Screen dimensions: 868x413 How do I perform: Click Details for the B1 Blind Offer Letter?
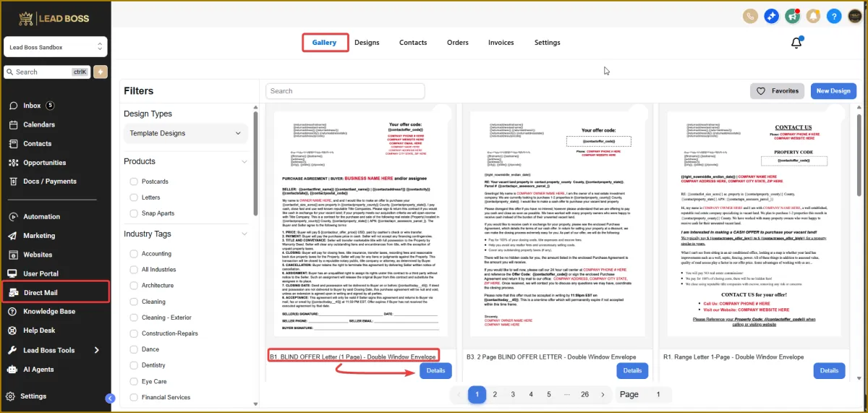point(435,370)
